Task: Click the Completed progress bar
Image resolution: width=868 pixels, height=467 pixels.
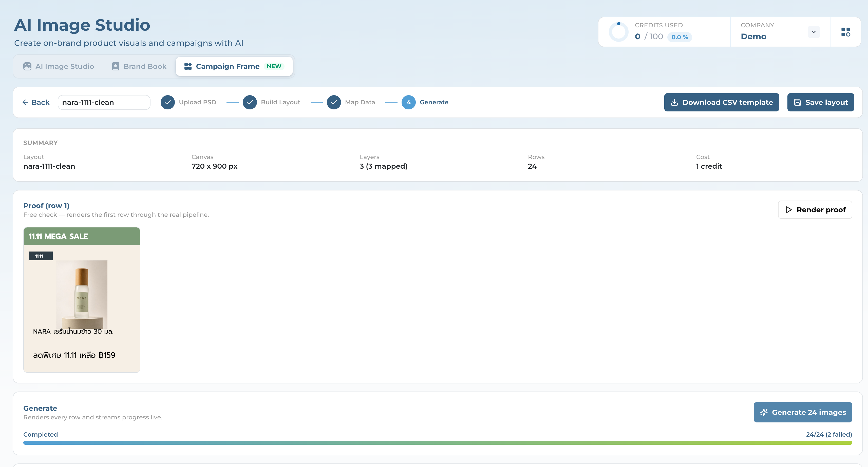Action: [x=437, y=443]
